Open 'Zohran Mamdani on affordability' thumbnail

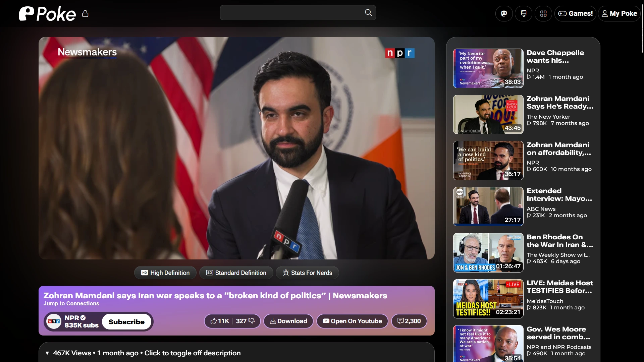coord(488,161)
